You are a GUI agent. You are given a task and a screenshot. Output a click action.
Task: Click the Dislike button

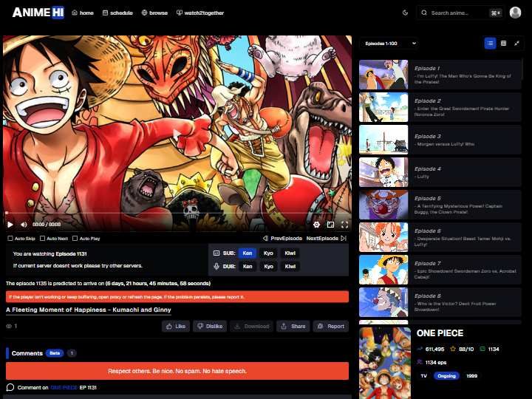(x=209, y=326)
